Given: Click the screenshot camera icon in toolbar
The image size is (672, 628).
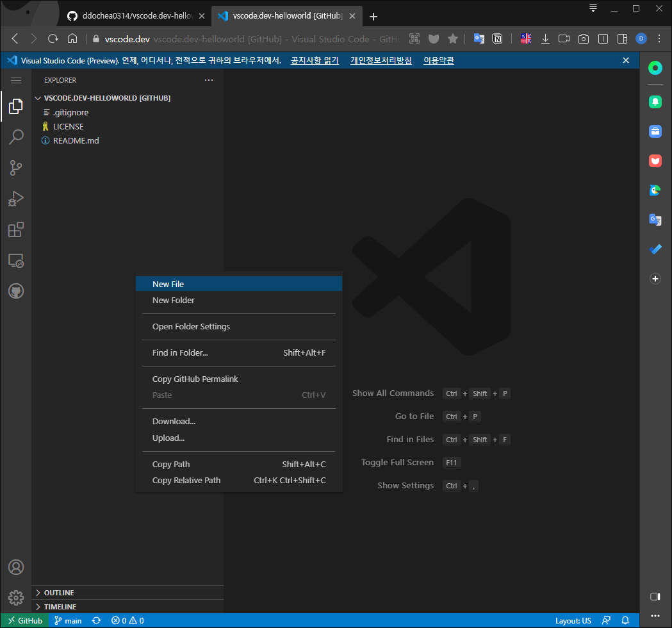Looking at the screenshot, I should click(584, 39).
